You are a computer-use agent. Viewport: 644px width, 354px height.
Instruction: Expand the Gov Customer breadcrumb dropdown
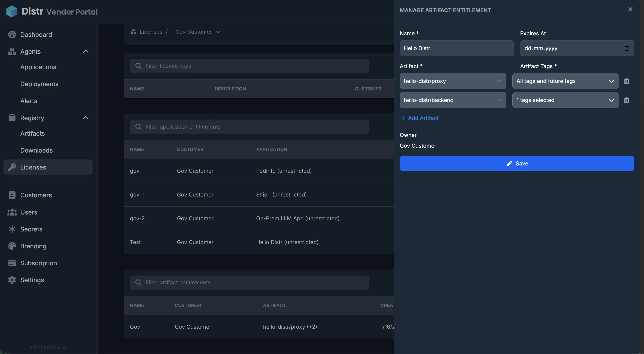pyautogui.click(x=218, y=32)
